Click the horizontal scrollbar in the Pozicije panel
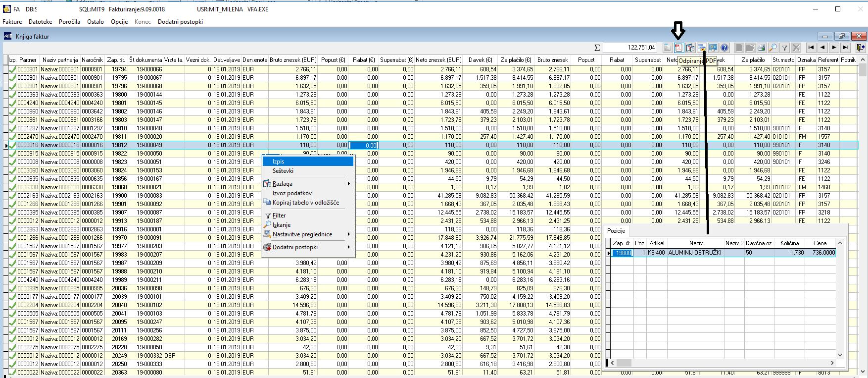Image resolution: width=868 pixels, height=378 pixels. (723, 363)
